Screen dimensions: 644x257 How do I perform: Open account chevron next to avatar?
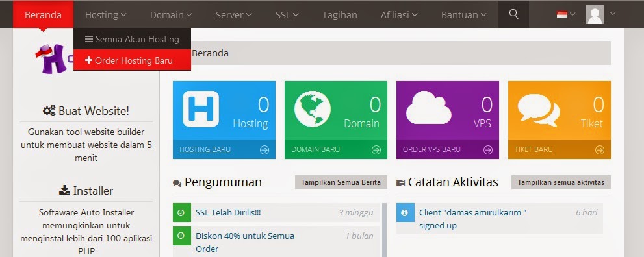click(613, 13)
